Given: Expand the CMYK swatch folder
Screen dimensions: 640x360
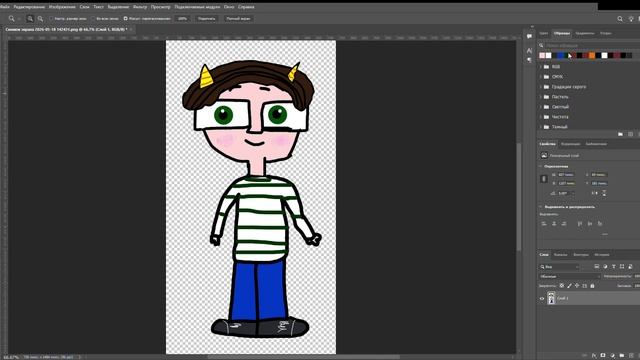Looking at the screenshot, I should point(541,77).
